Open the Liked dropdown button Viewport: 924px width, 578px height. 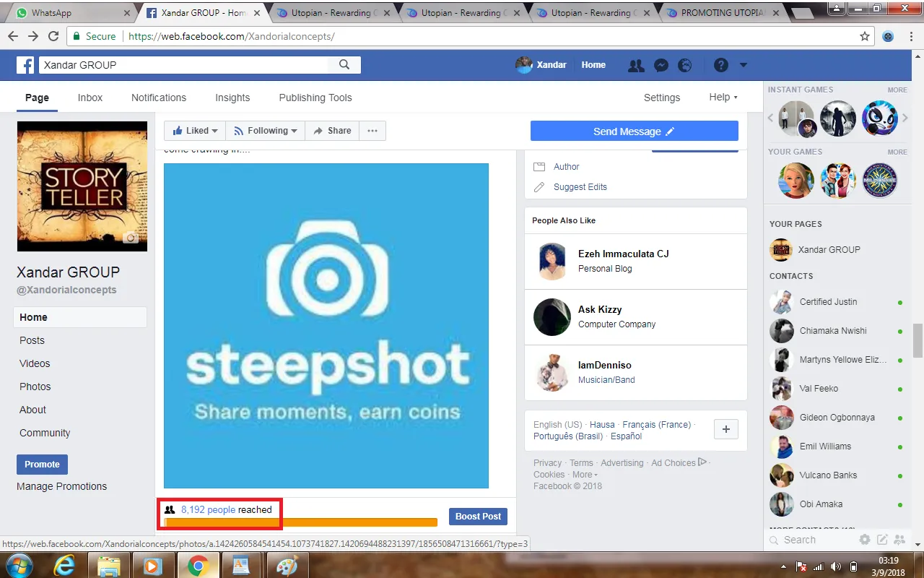195,131
